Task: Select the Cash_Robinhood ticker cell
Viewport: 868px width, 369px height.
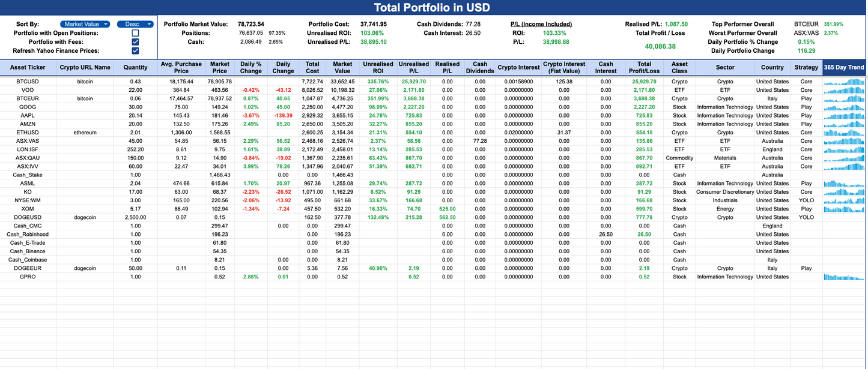Action: (x=28, y=235)
